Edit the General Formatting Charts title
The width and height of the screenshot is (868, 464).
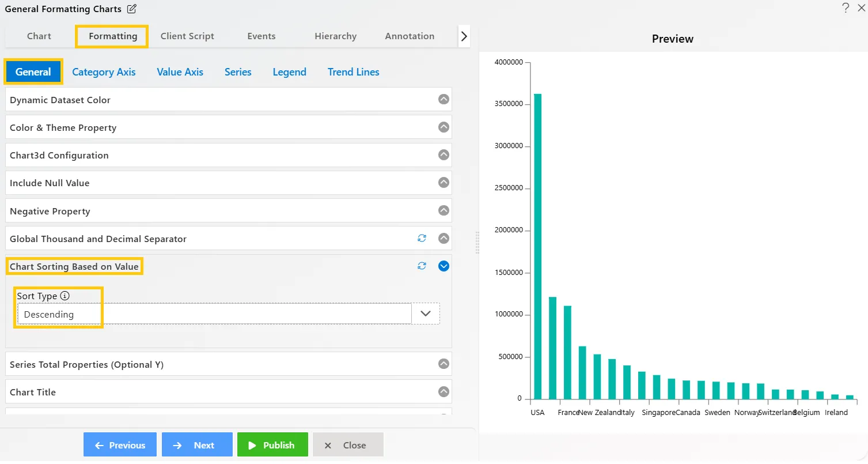(132, 9)
